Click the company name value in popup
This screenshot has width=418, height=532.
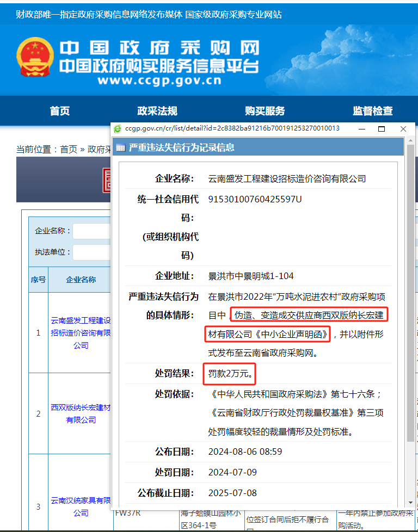(x=287, y=178)
